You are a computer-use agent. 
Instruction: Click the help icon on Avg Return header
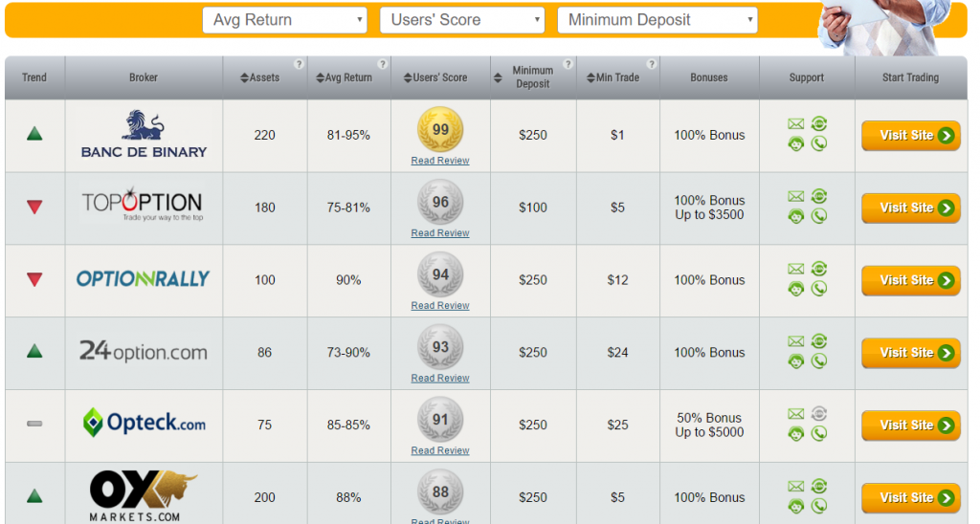(383, 64)
